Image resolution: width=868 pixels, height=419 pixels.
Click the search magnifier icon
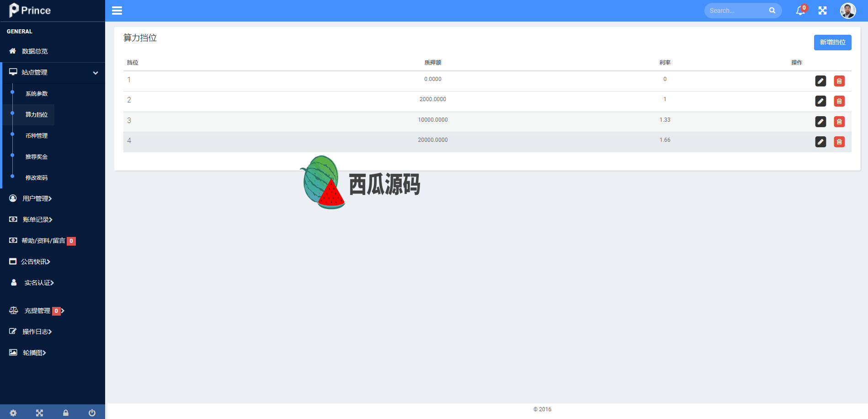pyautogui.click(x=772, y=11)
